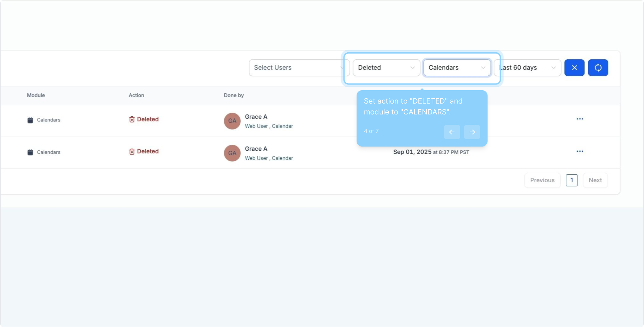The image size is (644, 327).
Task: Click the GA avatar in first row
Action: pos(232,121)
